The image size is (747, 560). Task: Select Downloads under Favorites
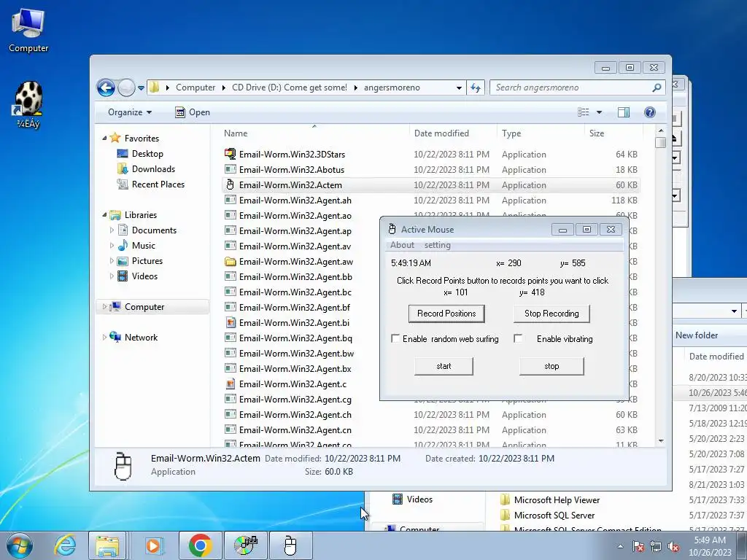[153, 169]
